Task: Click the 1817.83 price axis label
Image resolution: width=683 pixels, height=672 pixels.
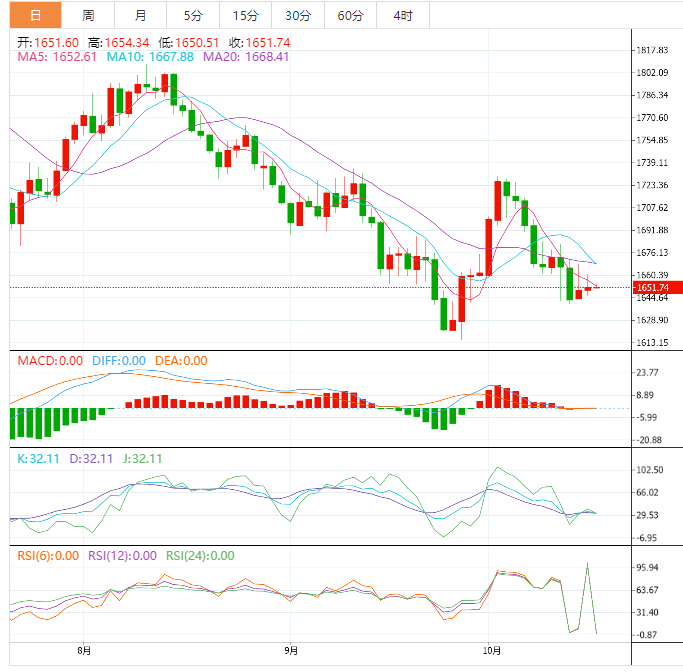Action: pyautogui.click(x=652, y=50)
